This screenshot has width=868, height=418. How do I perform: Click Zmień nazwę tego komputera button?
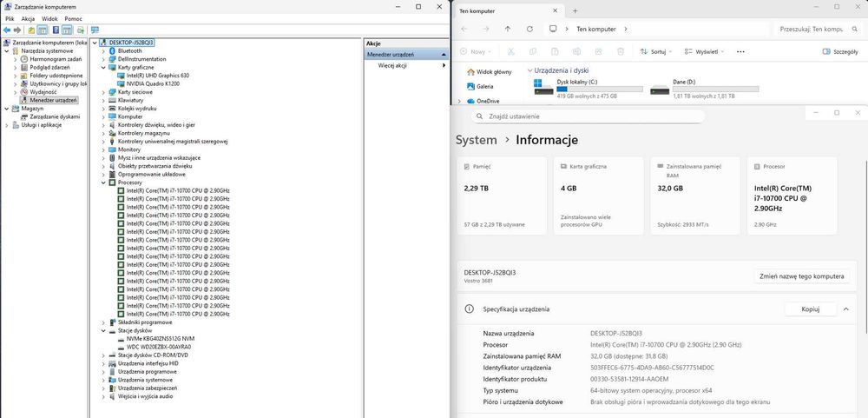tap(801, 276)
